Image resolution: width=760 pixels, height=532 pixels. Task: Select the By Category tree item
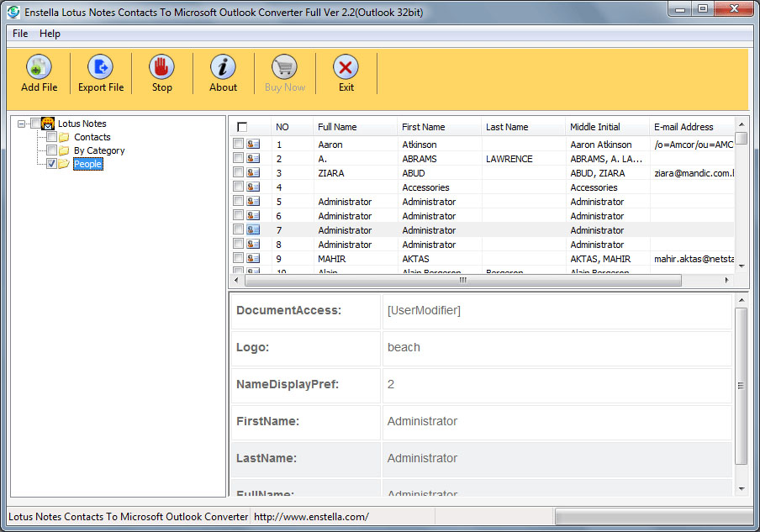(x=99, y=150)
